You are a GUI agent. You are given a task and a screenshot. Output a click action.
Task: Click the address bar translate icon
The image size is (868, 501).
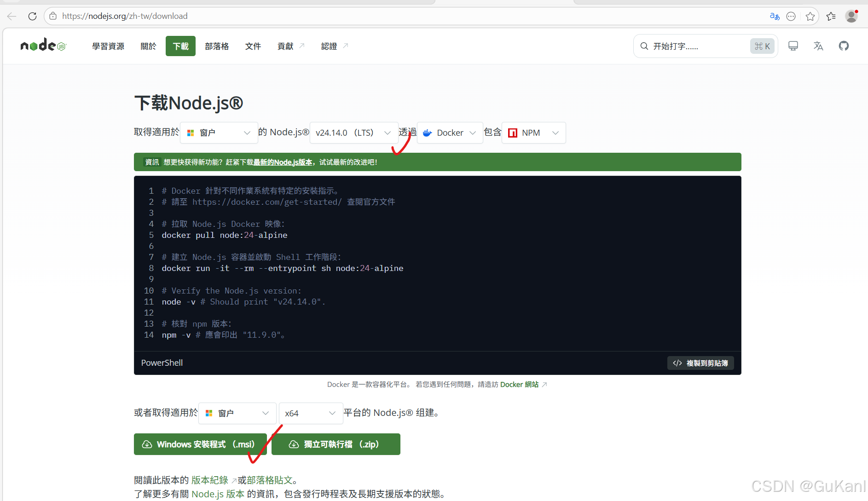(x=775, y=16)
